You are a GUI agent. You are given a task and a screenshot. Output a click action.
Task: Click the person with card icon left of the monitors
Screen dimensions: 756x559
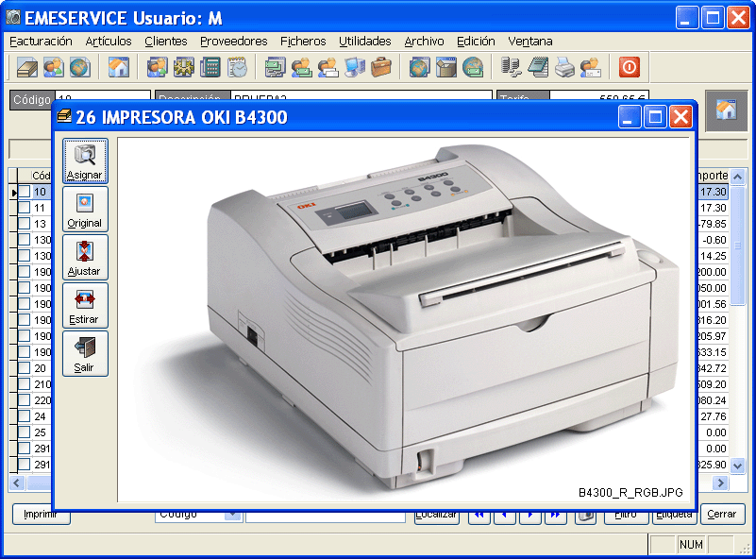(328, 67)
